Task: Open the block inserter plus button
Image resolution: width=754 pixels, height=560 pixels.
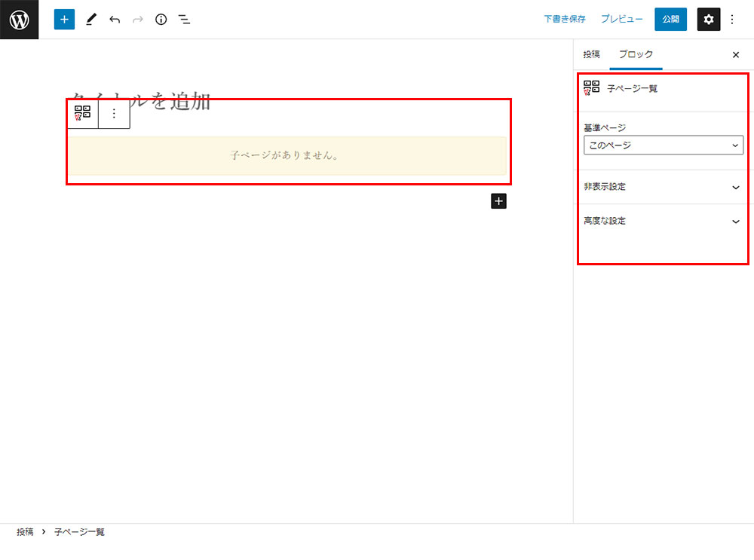Action: point(64,20)
